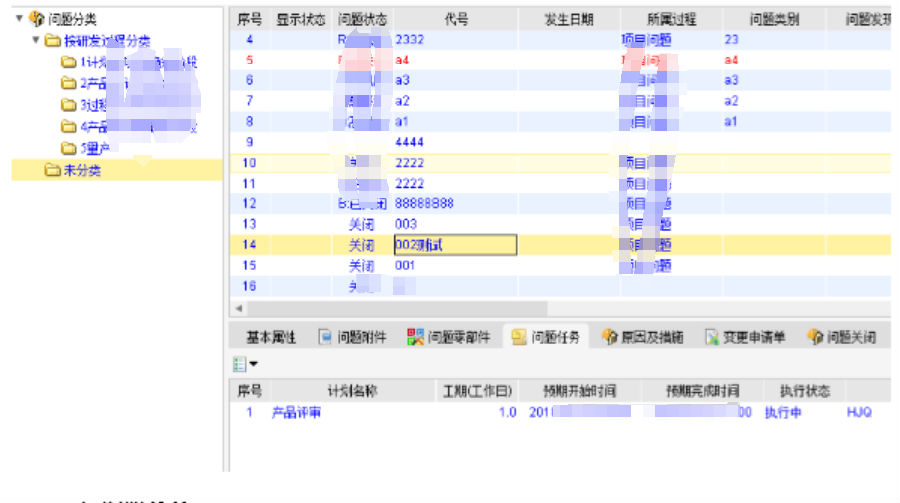Open the task list toolbar dropdown arrow
Screen dimensions: 900x503
(253, 364)
